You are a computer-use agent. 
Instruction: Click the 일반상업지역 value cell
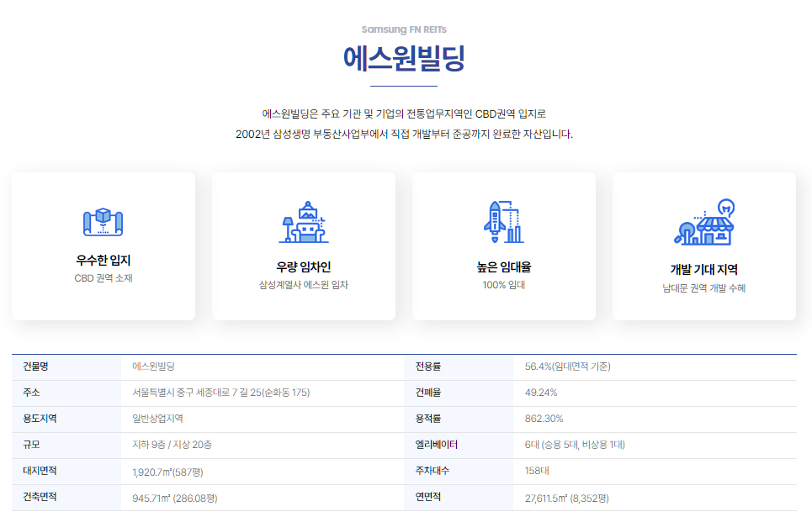click(262, 419)
